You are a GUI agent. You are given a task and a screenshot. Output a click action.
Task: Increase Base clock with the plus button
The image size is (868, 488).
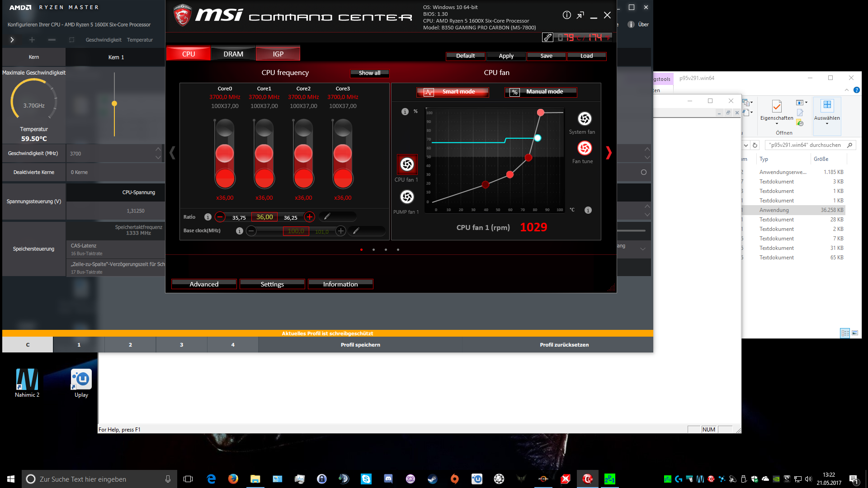(341, 231)
